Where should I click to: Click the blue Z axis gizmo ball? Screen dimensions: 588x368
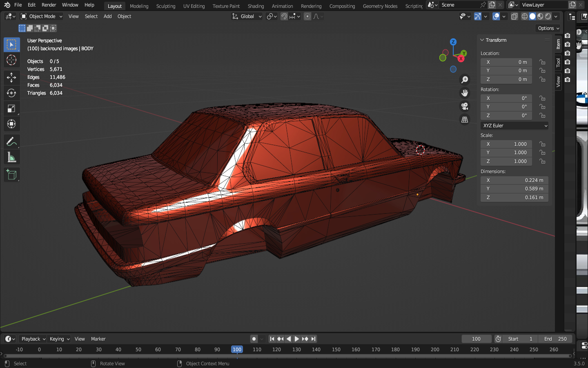tap(453, 42)
